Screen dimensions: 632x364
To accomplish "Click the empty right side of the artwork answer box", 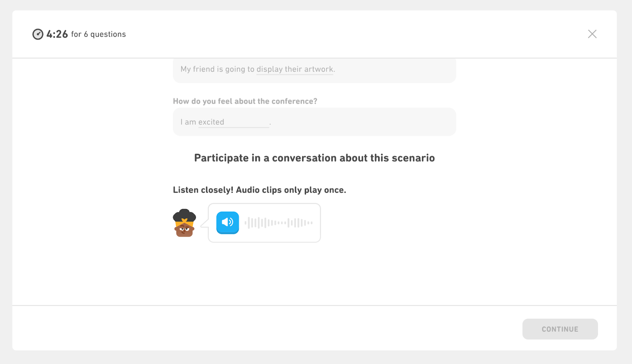I will 395,70.
